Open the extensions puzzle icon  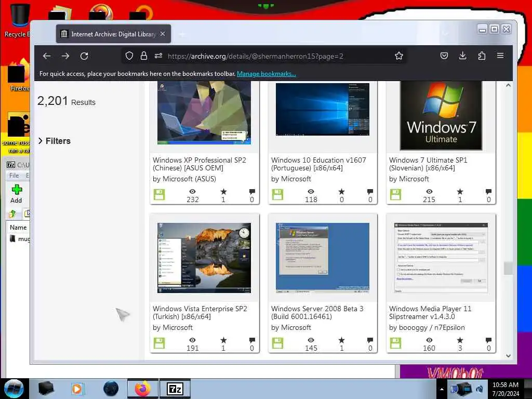click(482, 56)
